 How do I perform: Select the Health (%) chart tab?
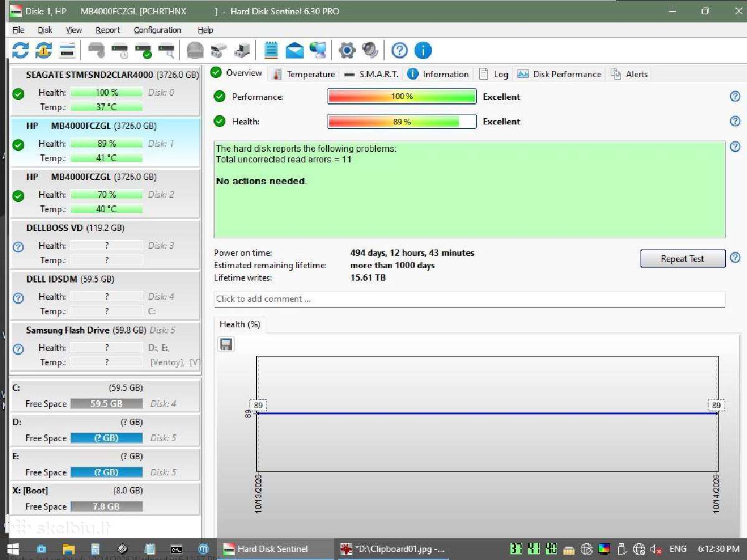pyautogui.click(x=240, y=324)
